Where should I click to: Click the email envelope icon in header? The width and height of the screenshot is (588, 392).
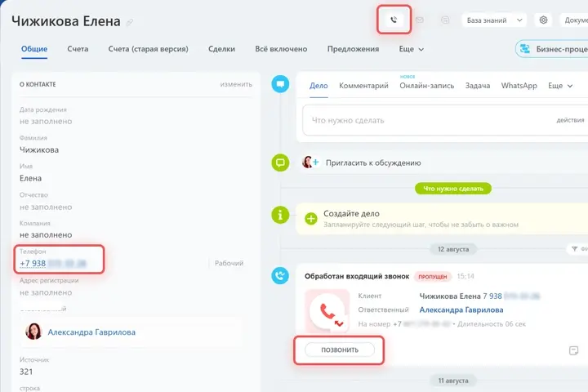419,20
